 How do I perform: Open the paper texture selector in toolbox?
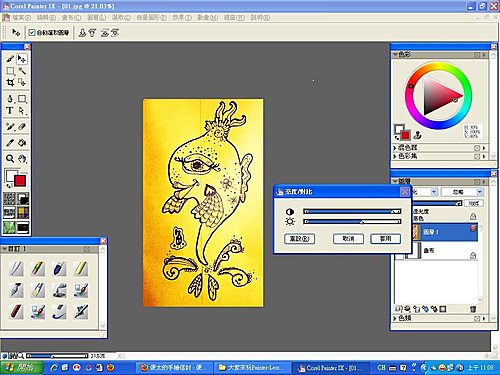coord(9,199)
